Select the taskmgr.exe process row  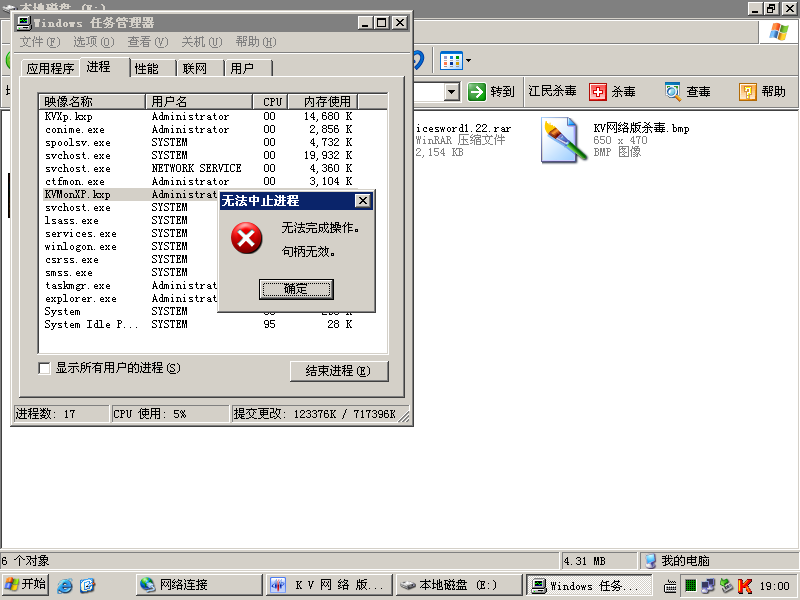131,285
